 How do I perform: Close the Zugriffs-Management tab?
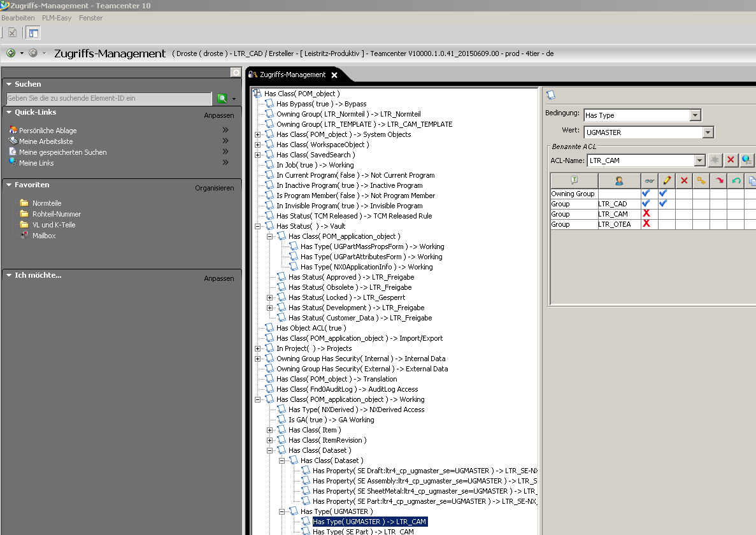click(x=334, y=75)
